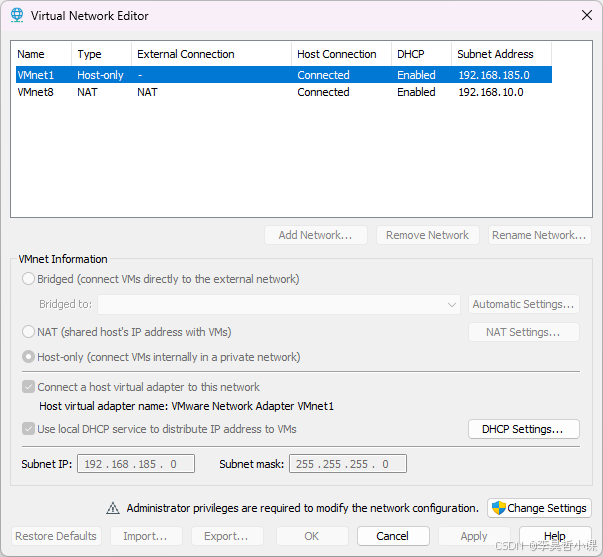Open Automatic Settings
The width and height of the screenshot is (603, 557).
tap(523, 304)
